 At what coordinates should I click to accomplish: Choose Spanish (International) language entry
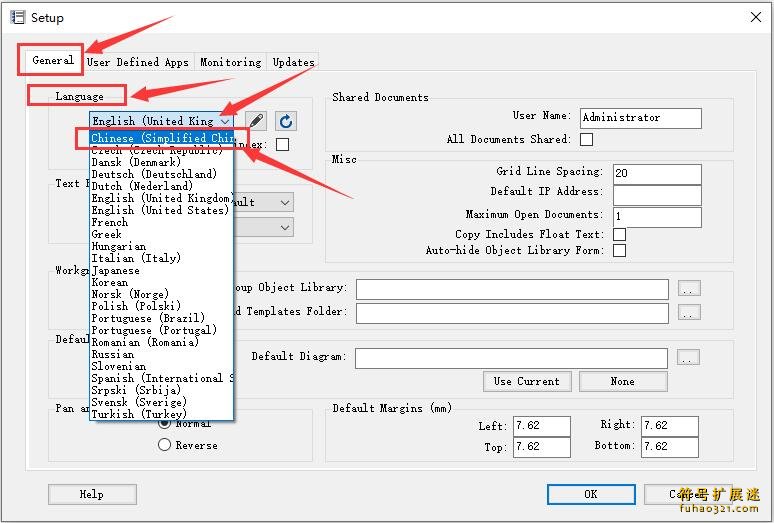pos(161,378)
